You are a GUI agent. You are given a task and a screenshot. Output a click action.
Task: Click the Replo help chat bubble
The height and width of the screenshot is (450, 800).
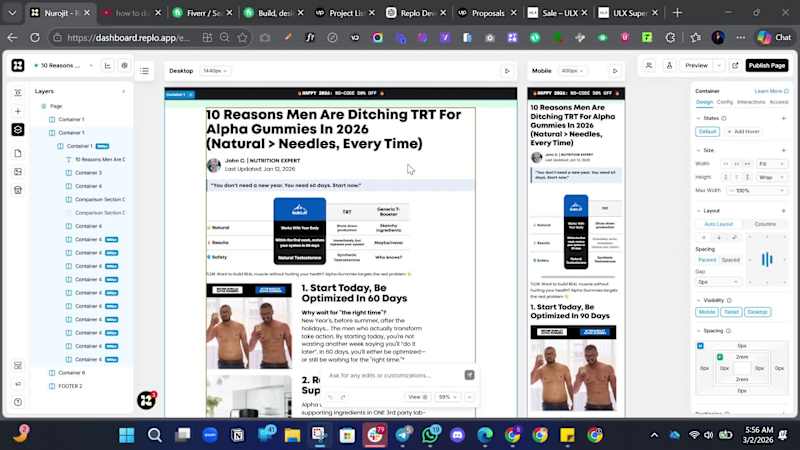[146, 401]
